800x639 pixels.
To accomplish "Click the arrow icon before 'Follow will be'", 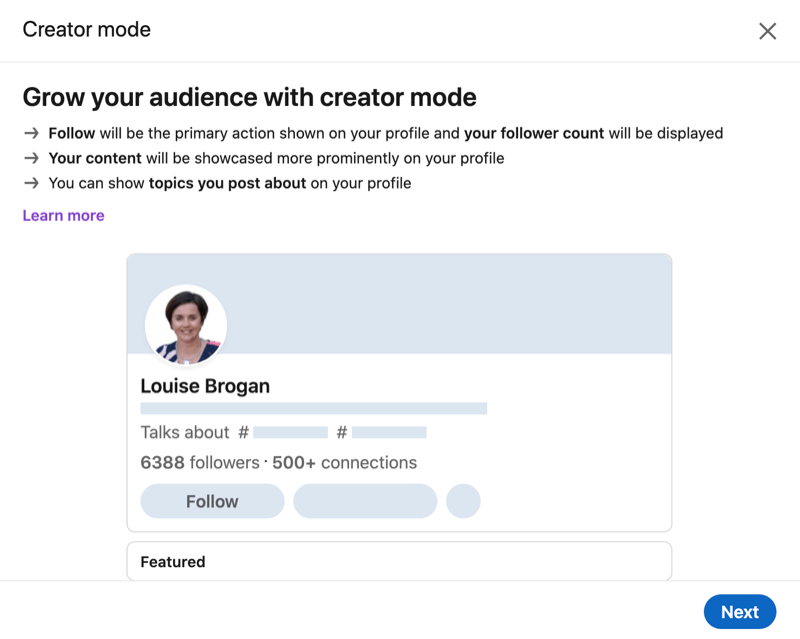I will click(x=32, y=133).
